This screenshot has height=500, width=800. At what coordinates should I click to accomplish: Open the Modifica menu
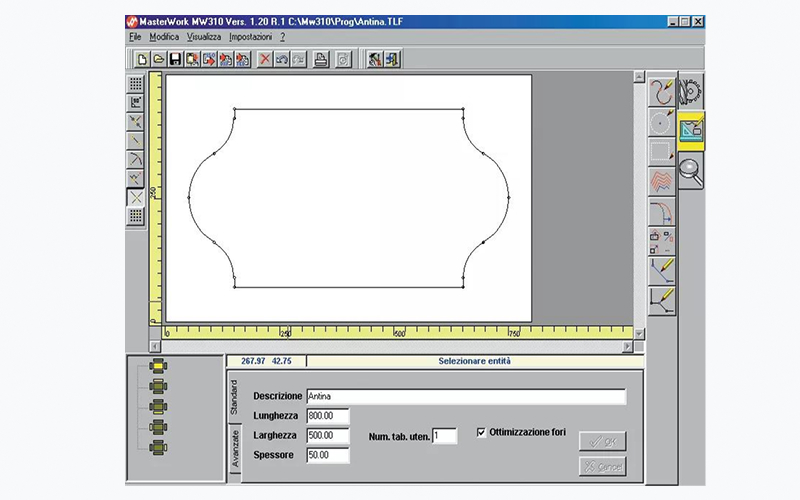tap(164, 37)
